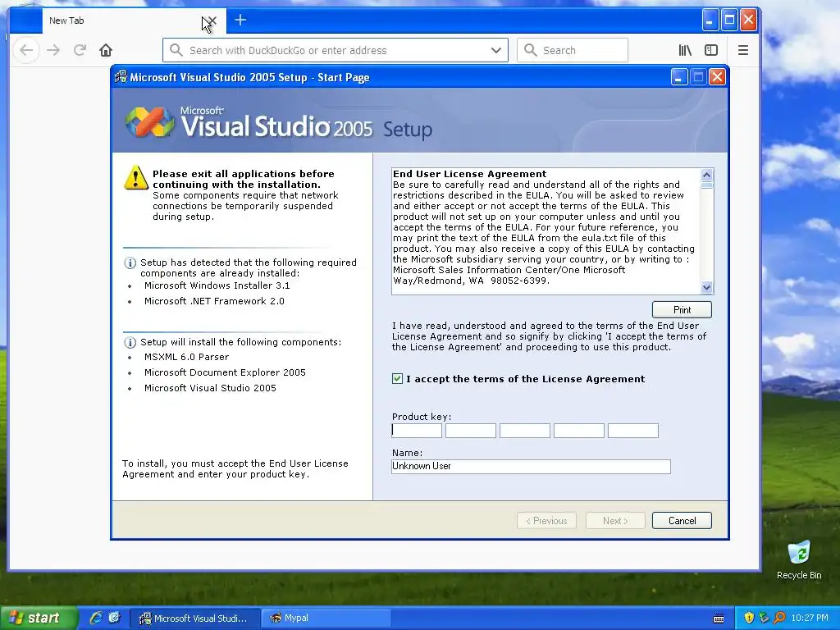Screen dimensions: 840x630
Task: Click the fifth product key field
Action: click(x=633, y=431)
